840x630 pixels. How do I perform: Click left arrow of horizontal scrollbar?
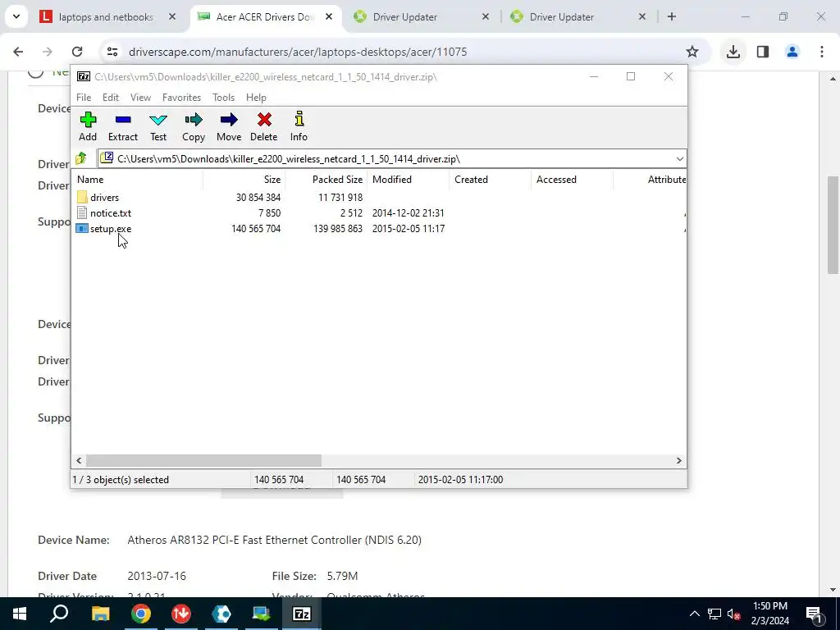[80, 461]
